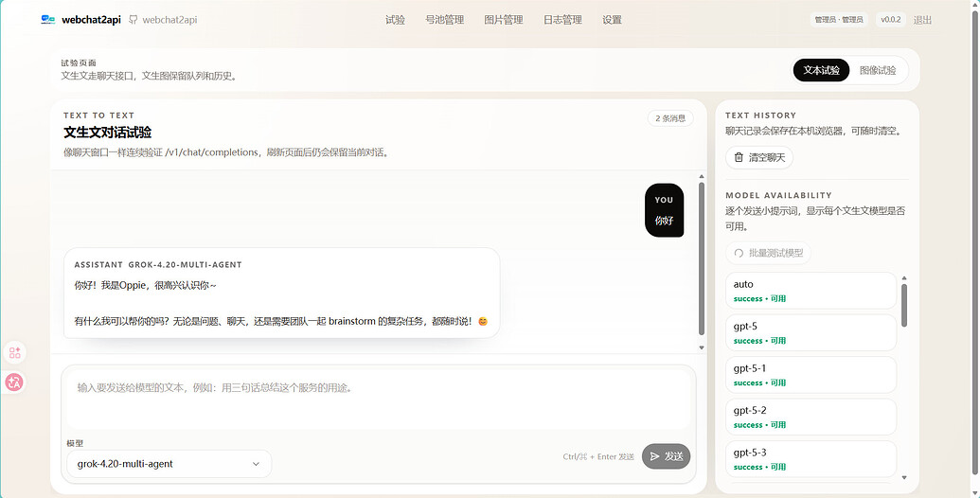The image size is (980, 498).
Task: Click the smiley emoji in assistant reply
Action: (483, 321)
